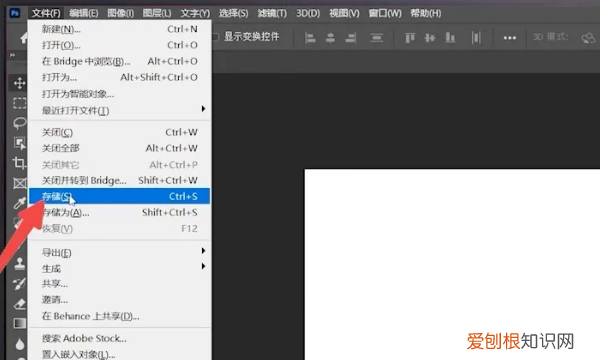
Task: Select the Crop tool
Action: click(19, 163)
